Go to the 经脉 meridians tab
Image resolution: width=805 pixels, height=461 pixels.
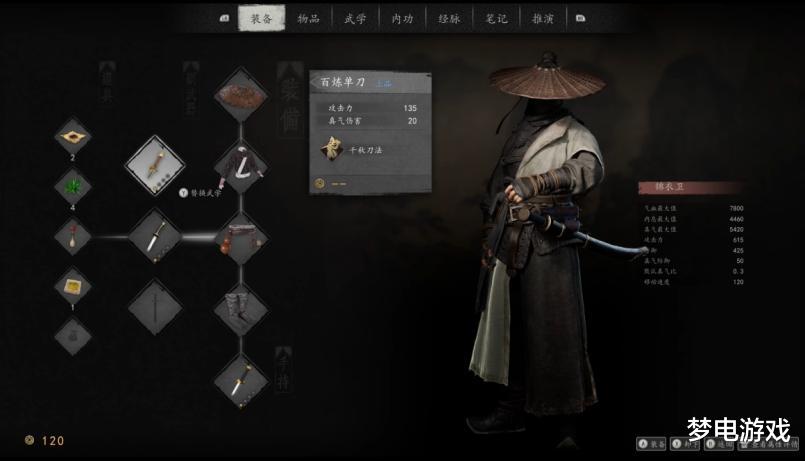[449, 19]
